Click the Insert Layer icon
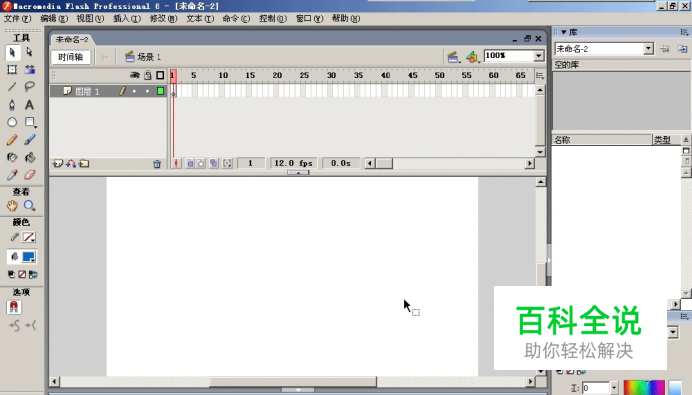The width and height of the screenshot is (692, 395). (58, 164)
